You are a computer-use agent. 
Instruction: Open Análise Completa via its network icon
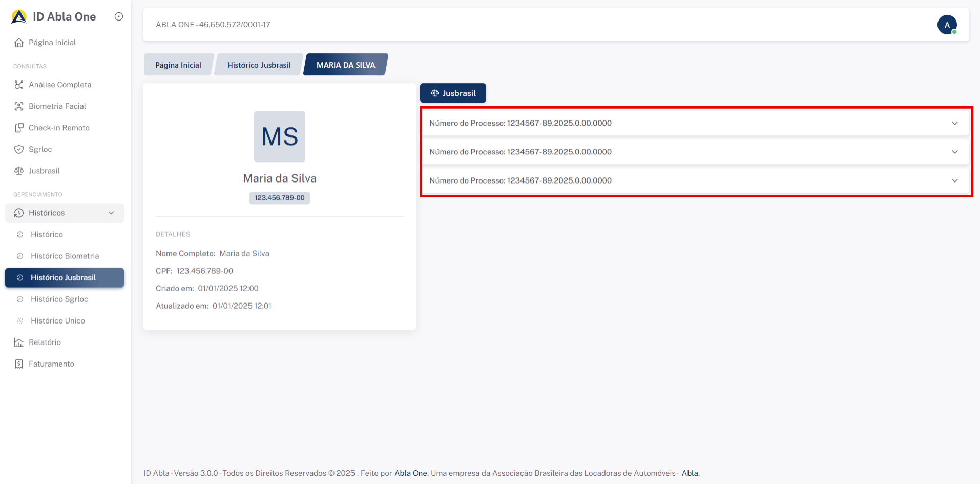19,85
